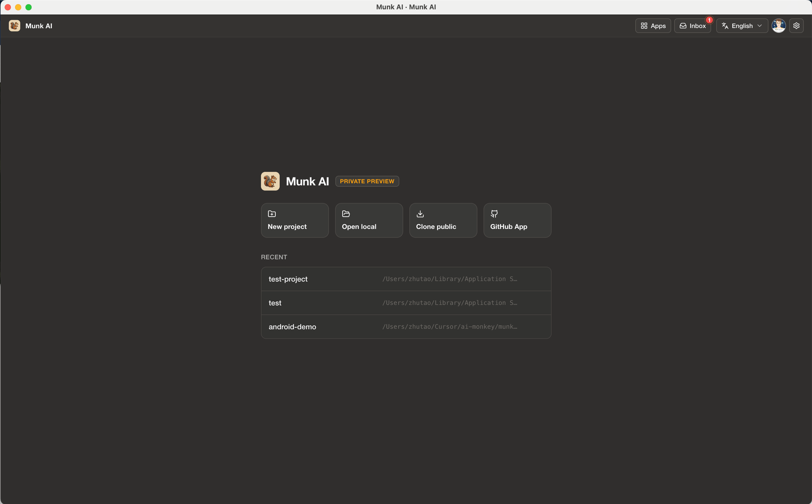Click the test-project path text
Image resolution: width=812 pixels, height=504 pixels.
pyautogui.click(x=450, y=279)
